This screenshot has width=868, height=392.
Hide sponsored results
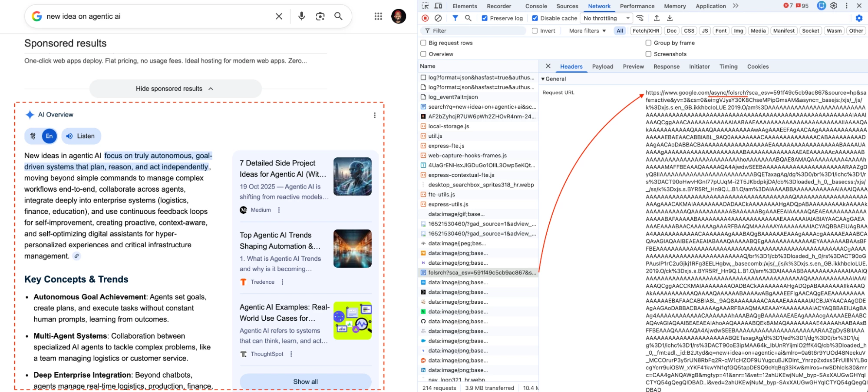pyautogui.click(x=175, y=89)
